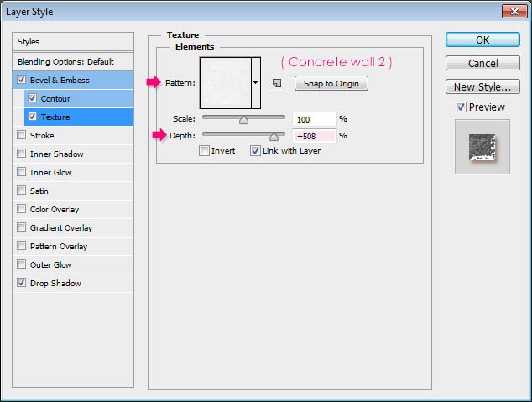Viewport: 532px width, 402px height.
Task: Toggle the Preview checkbox
Action: [x=461, y=107]
